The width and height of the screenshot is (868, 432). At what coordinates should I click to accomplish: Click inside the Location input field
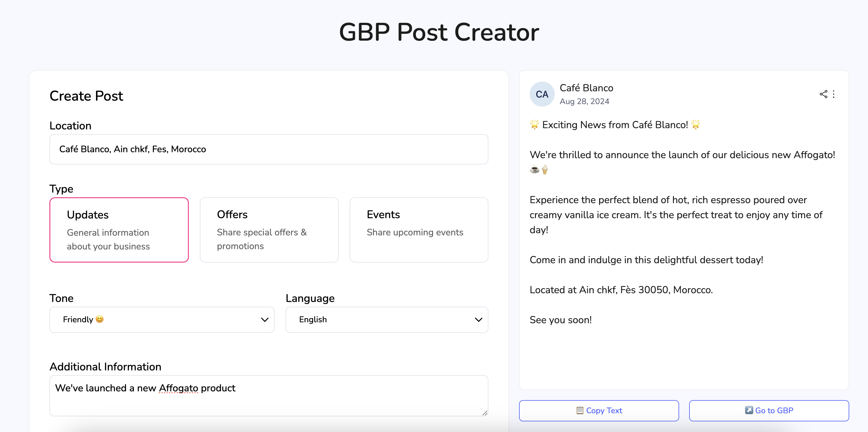(x=269, y=149)
